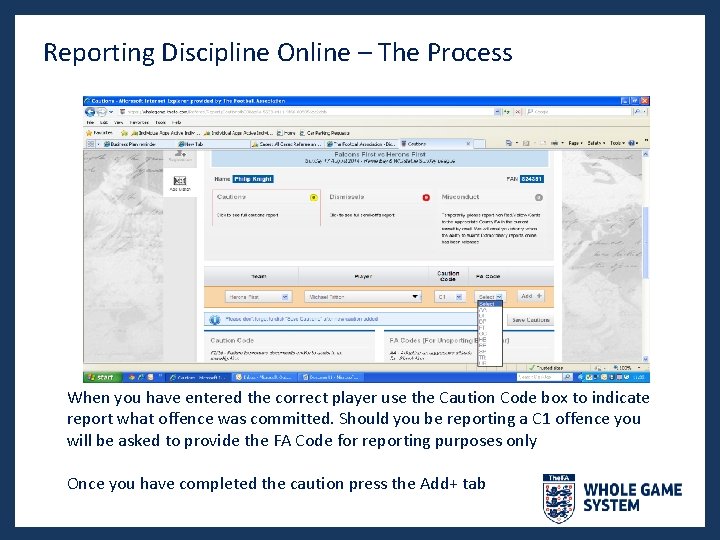
Task: Click the grey Misconduct indicator icon
Action: coord(539,197)
